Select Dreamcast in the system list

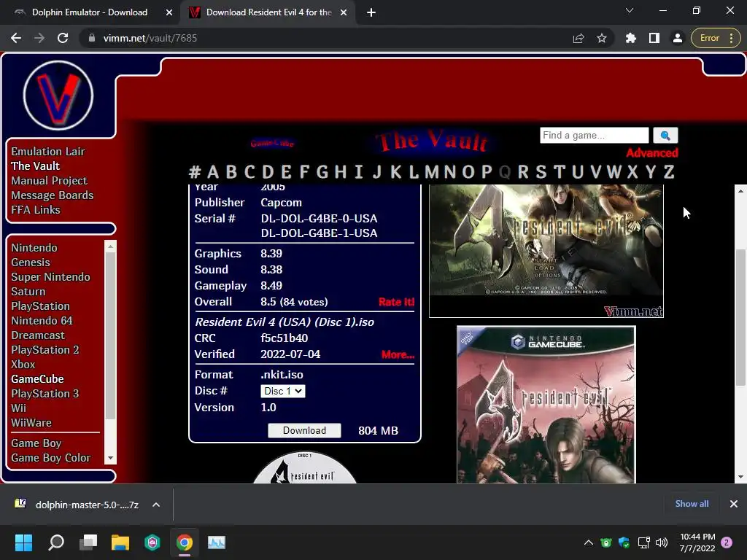pyautogui.click(x=38, y=335)
